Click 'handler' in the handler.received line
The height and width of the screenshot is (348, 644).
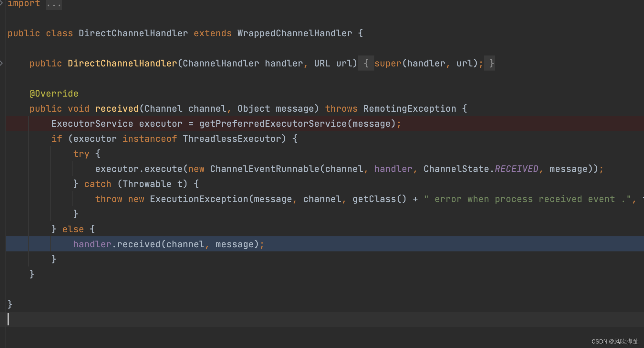(92, 244)
